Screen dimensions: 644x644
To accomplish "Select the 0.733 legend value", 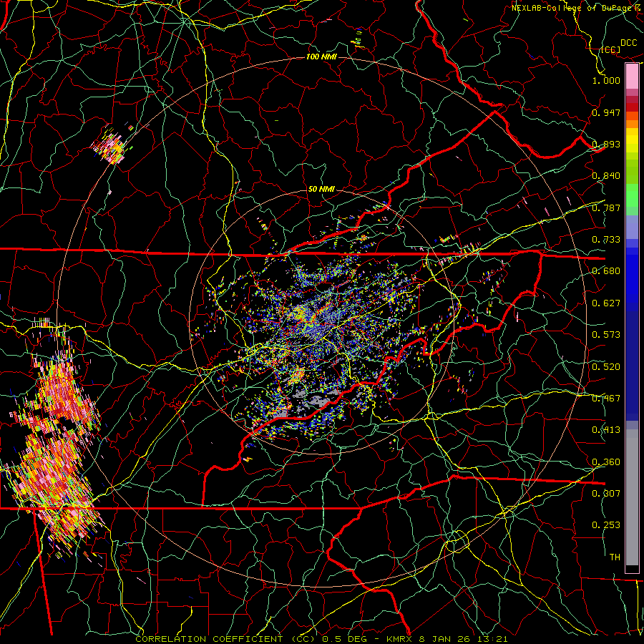I will click(606, 240).
